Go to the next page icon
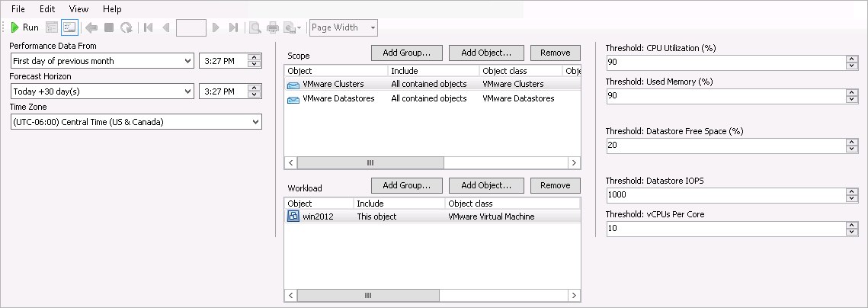868x308 pixels. click(216, 27)
